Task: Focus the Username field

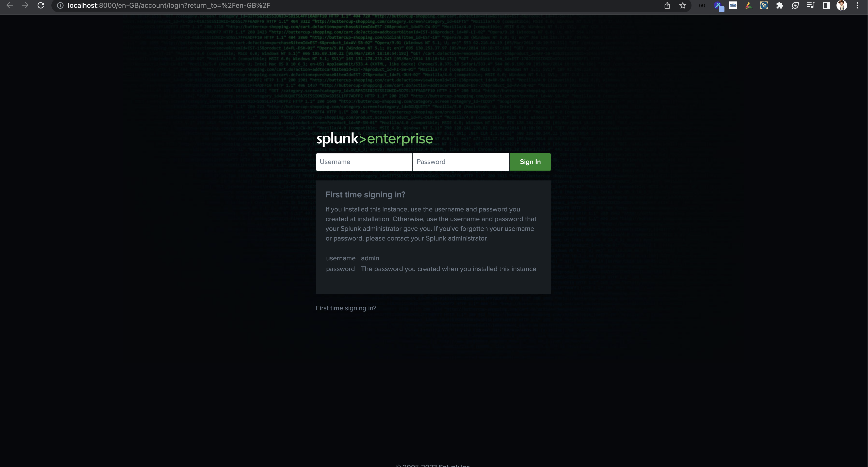Action: (364, 162)
